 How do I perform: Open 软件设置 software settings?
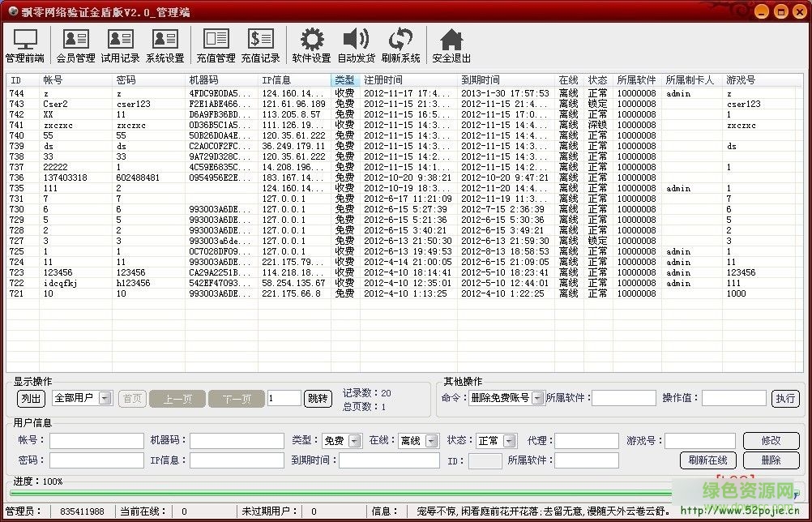pos(311,45)
